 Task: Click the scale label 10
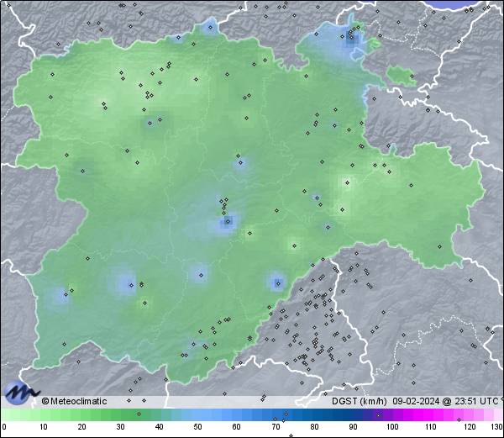44,427
